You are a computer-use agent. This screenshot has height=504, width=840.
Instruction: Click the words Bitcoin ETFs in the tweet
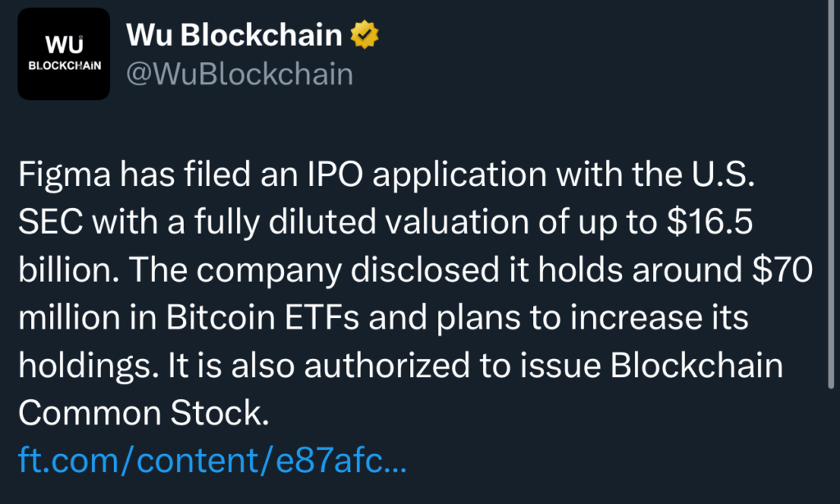click(x=262, y=317)
